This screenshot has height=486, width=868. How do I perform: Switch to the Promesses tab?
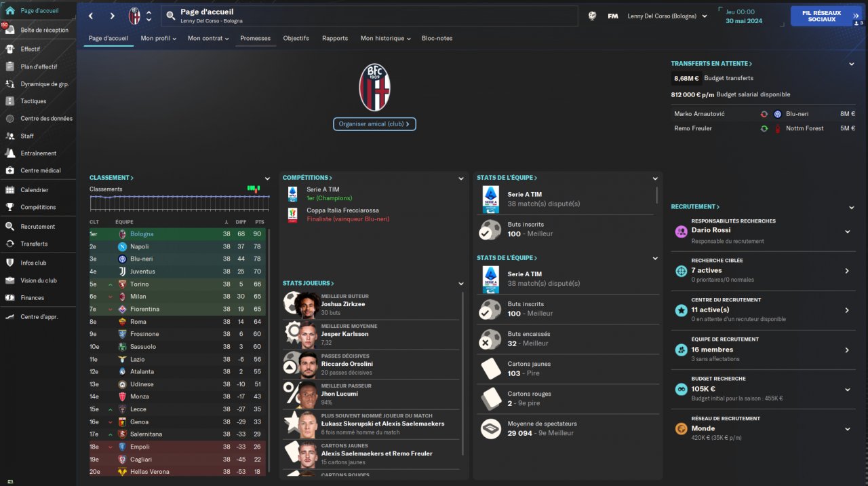tap(255, 39)
